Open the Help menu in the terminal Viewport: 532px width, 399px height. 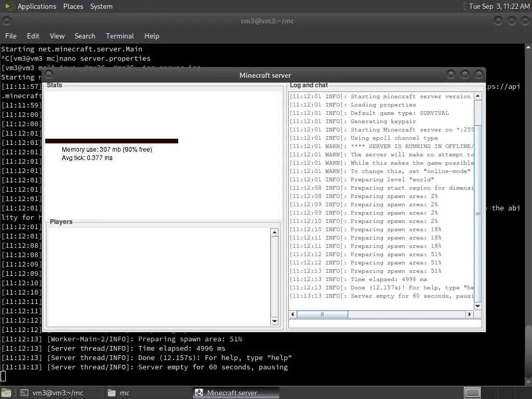pyautogui.click(x=152, y=36)
